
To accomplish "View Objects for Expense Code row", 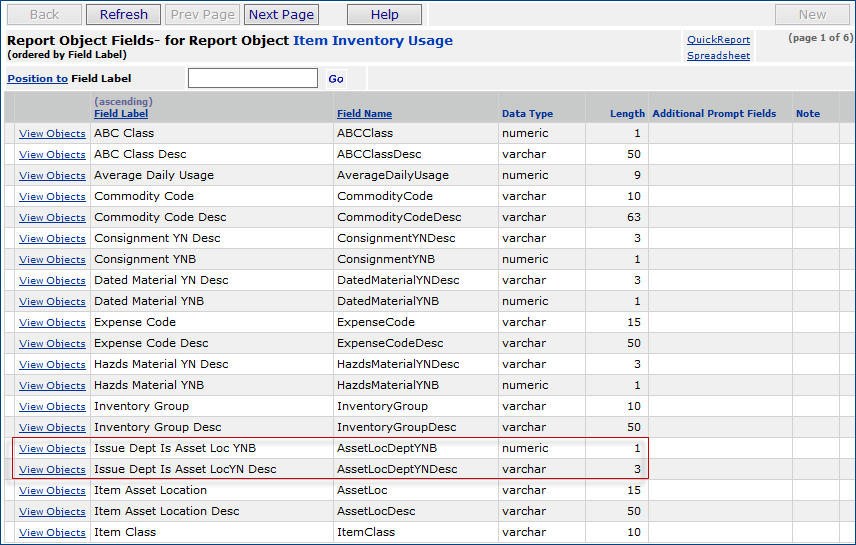I will pyautogui.click(x=52, y=323).
